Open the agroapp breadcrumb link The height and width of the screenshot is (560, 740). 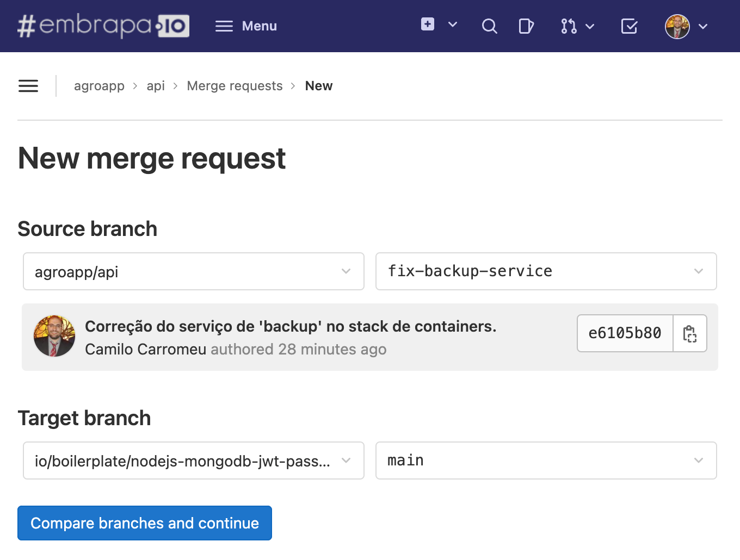[99, 86]
